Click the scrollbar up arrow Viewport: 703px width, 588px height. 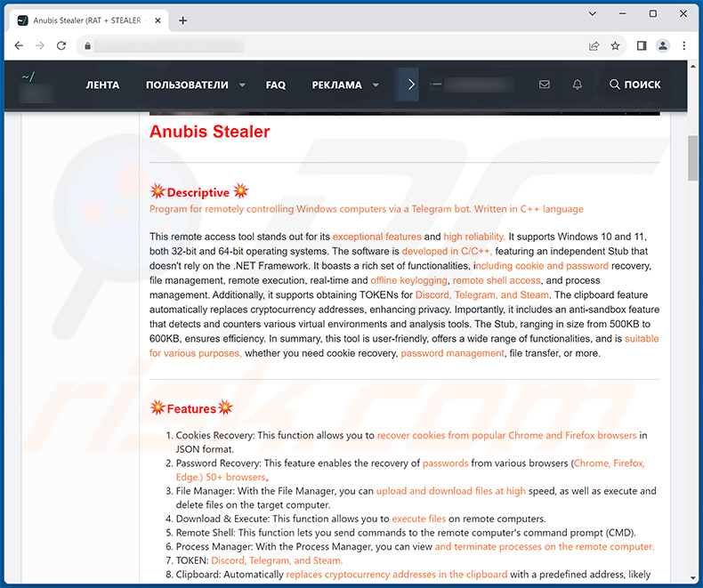coord(692,67)
